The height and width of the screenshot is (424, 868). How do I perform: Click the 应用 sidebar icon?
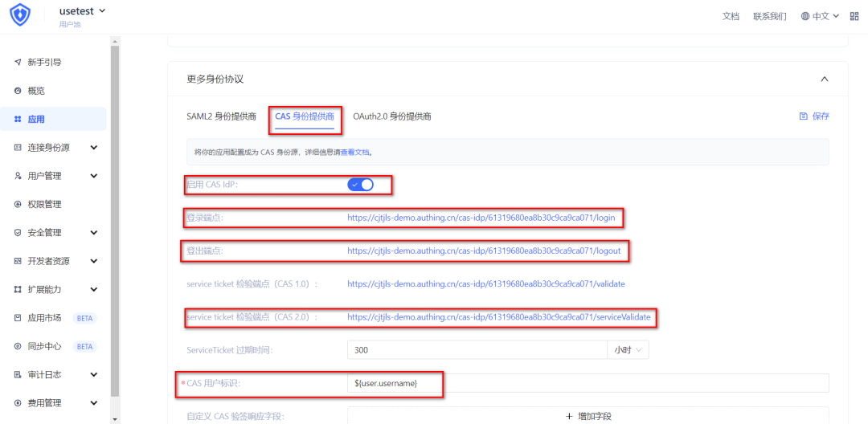pyautogui.click(x=18, y=119)
